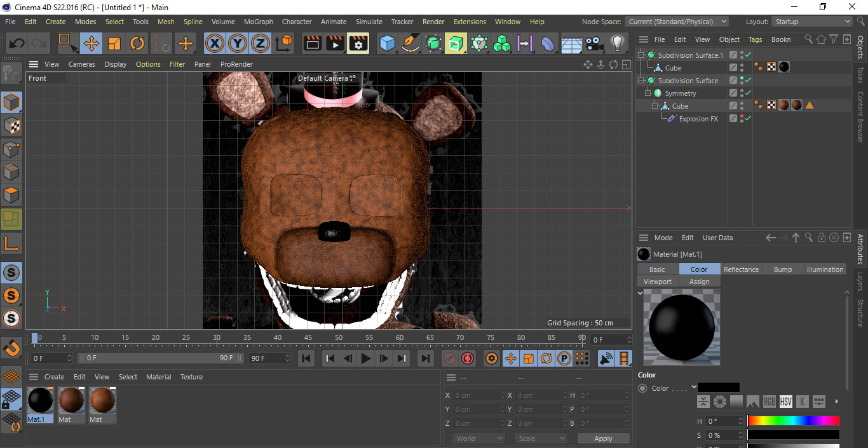
Task: Select the Mat.1 black material thumbnail
Action: (40, 401)
